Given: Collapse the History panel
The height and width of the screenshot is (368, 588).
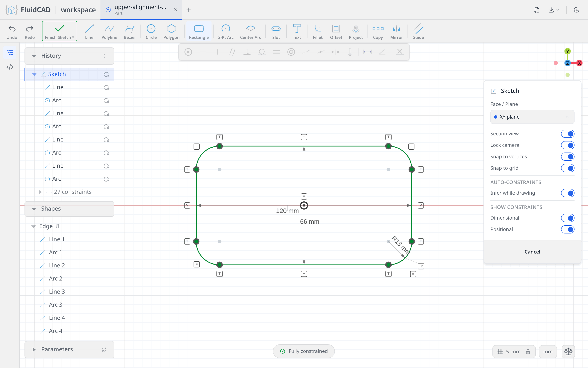Looking at the screenshot, I should pos(34,56).
